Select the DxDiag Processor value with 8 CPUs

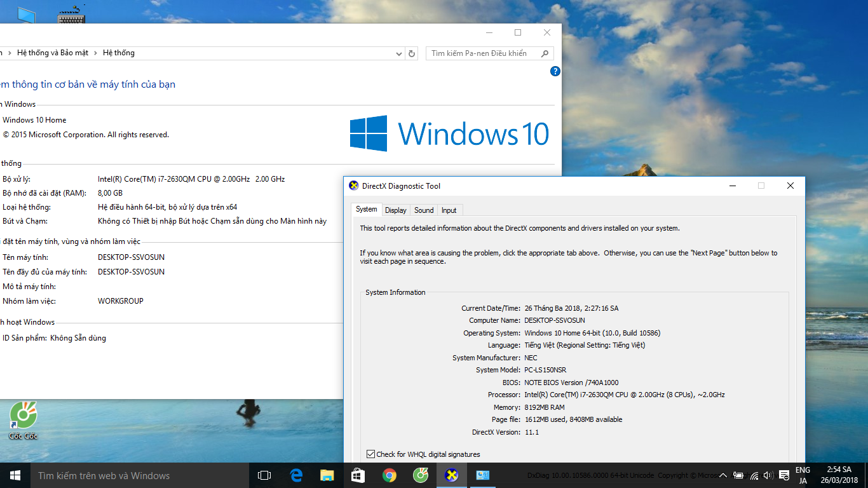coord(625,395)
